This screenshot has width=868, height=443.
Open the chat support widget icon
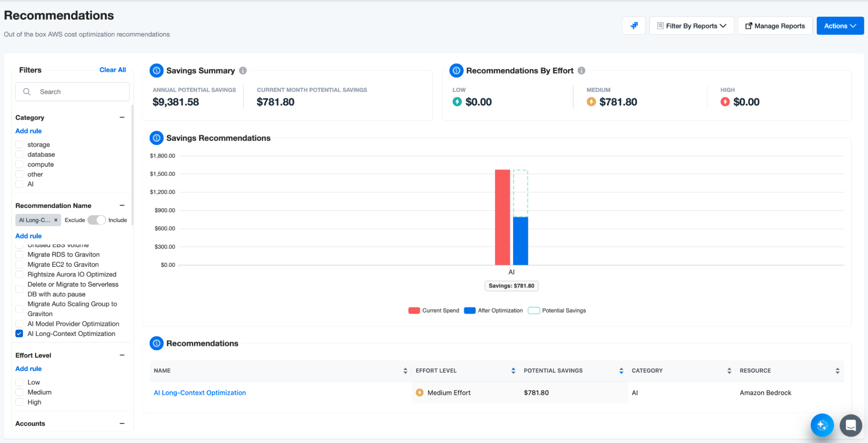click(850, 425)
